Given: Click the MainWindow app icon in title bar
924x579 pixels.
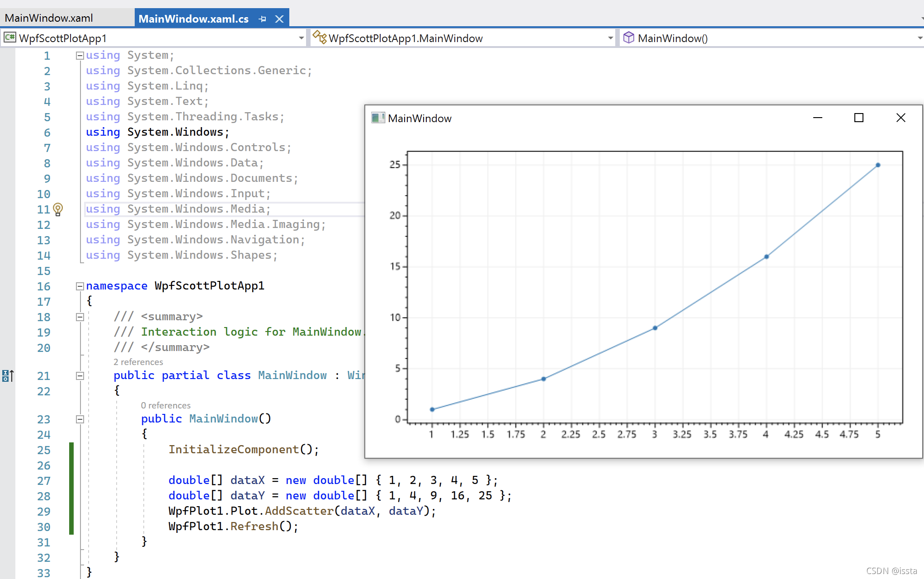Looking at the screenshot, I should point(378,118).
